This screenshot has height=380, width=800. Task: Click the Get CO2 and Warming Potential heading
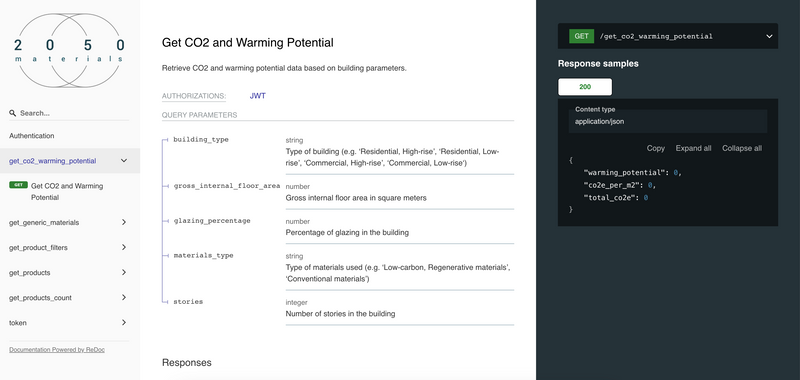pos(247,42)
